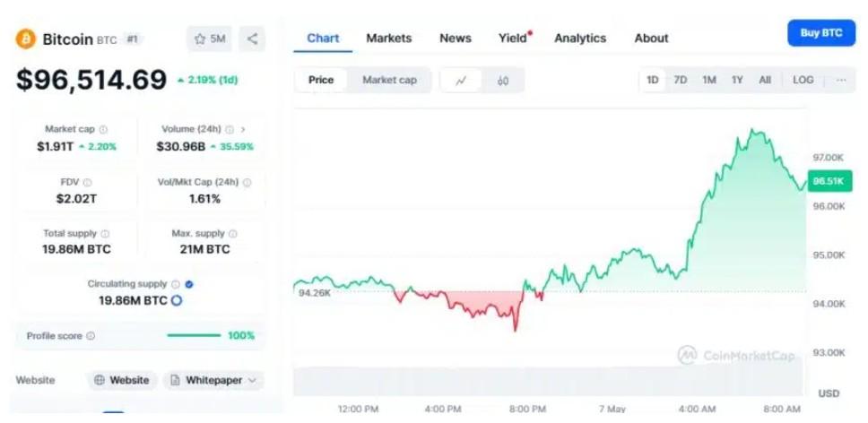This screenshot has height=423, width=868.
Task: Open the chart more options ellipsis menu
Action: coord(841,80)
